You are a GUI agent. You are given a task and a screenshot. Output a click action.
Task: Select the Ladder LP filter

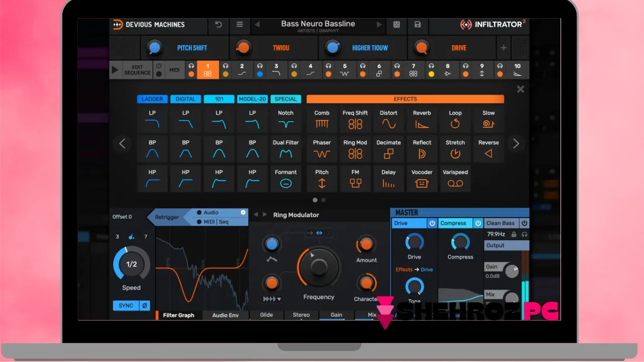(x=152, y=120)
